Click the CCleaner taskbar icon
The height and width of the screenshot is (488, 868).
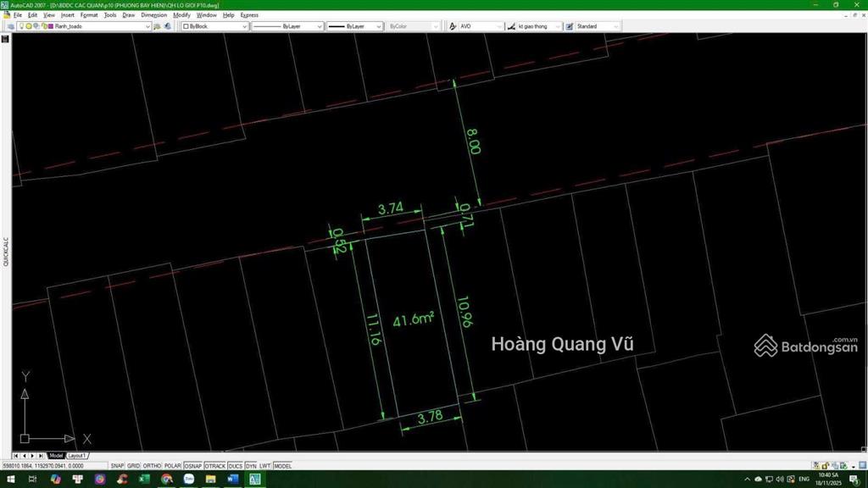coord(122,480)
